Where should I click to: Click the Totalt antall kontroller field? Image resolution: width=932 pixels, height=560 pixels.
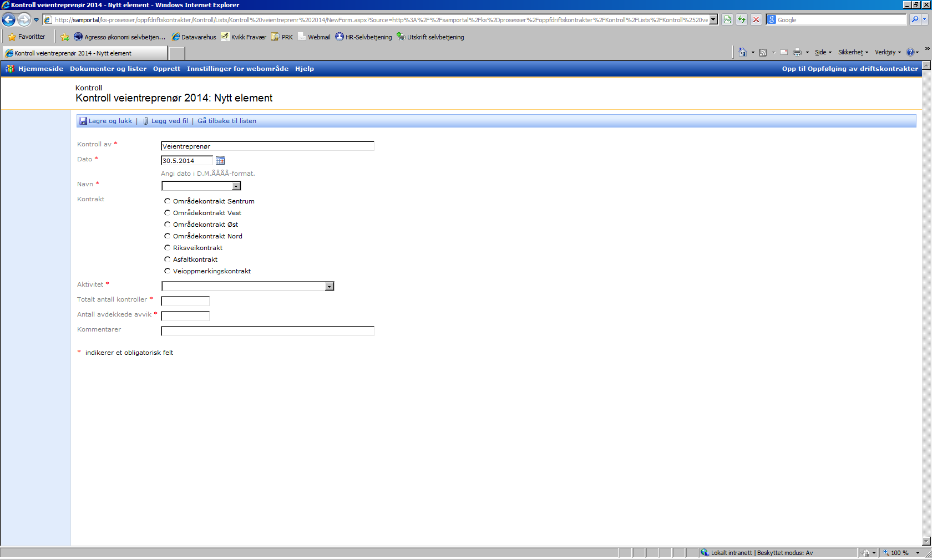pos(185,301)
